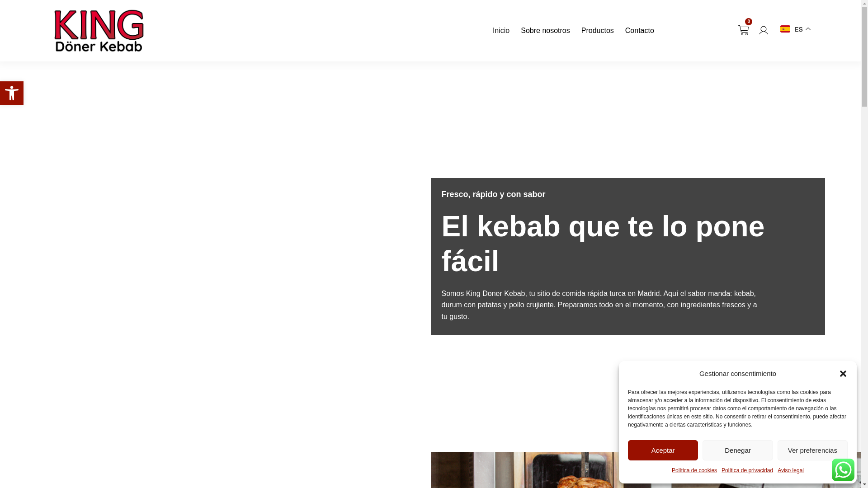Image resolution: width=868 pixels, height=488 pixels.
Task: Expand the ES language dropdown
Action: [x=798, y=29]
